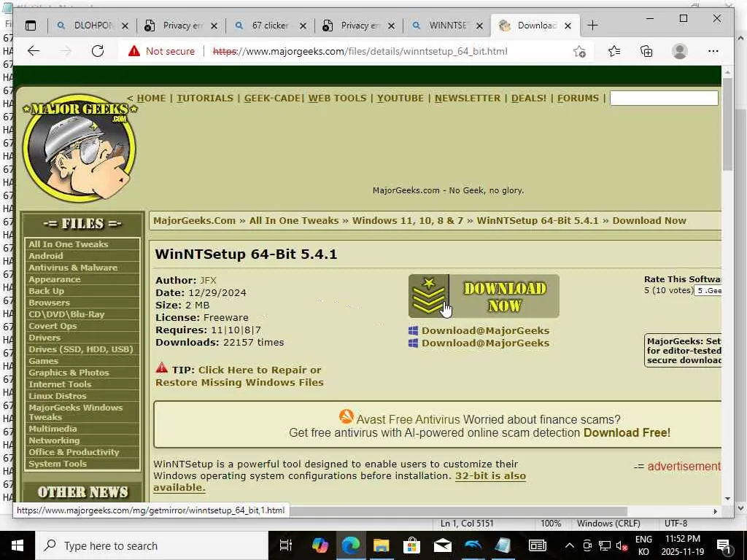Screen dimensions: 747x560
Task: Select Covert Ops in Files sidebar
Action: pyautogui.click(x=53, y=326)
